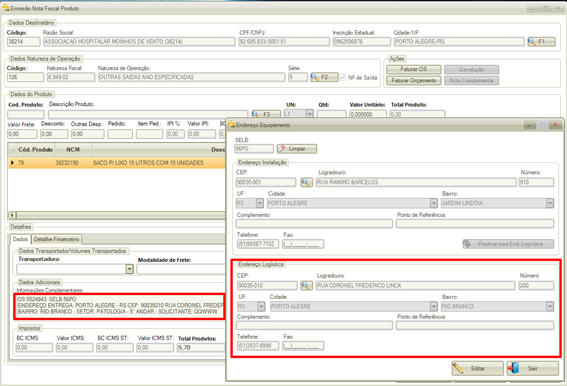Screen dimensions: 567x386
Task: Click the Pedido field
Action: pos(120,134)
